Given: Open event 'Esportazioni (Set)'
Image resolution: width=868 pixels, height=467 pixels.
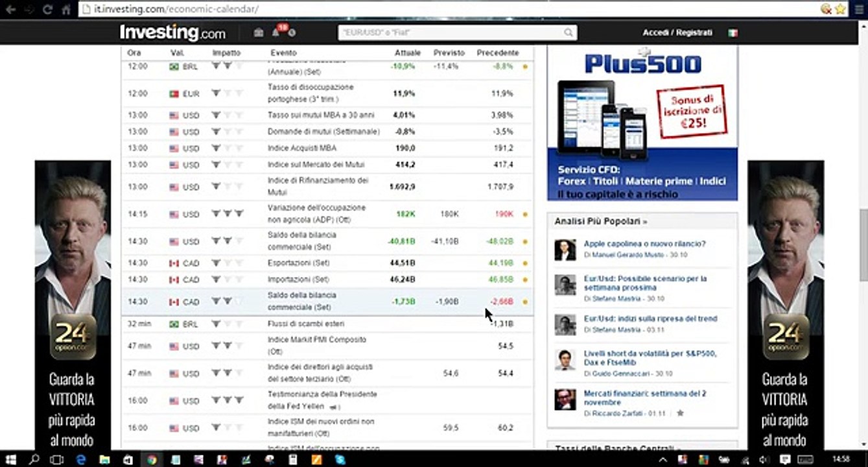Looking at the screenshot, I should [x=298, y=263].
